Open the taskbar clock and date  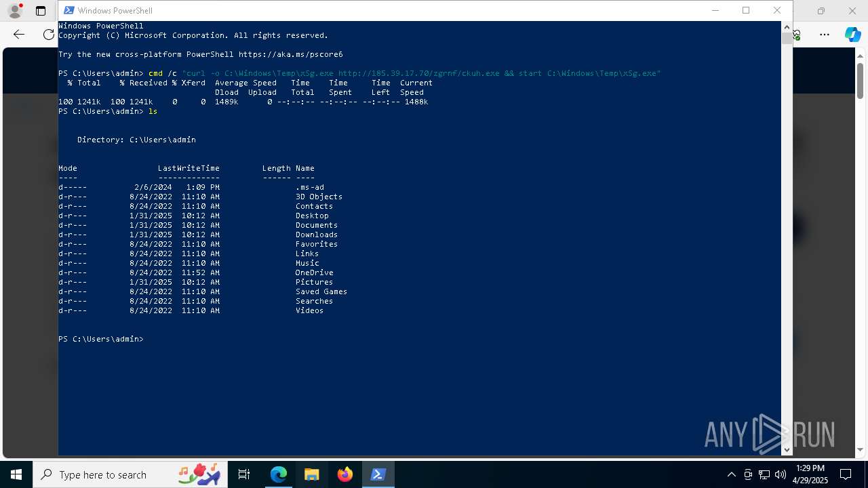(810, 474)
